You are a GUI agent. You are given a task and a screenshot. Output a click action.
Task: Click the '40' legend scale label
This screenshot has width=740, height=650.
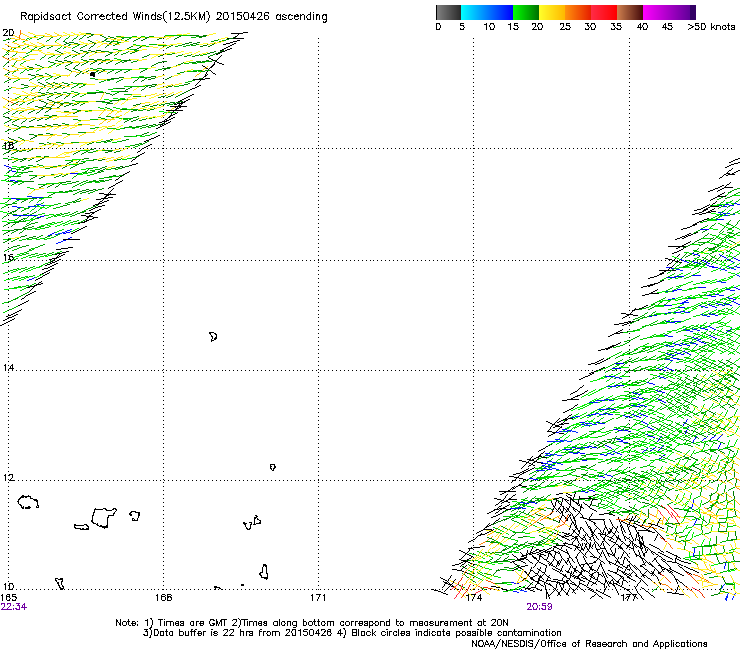pos(642,27)
